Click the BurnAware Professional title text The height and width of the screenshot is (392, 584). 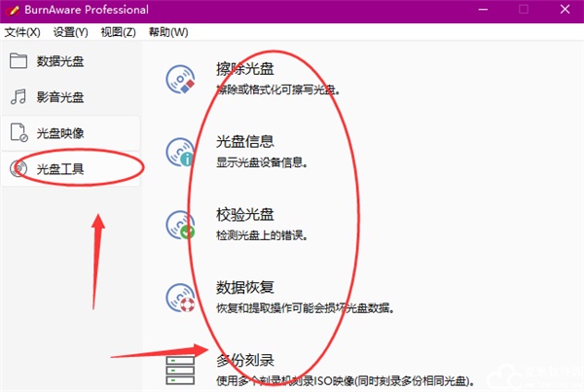pos(87,10)
